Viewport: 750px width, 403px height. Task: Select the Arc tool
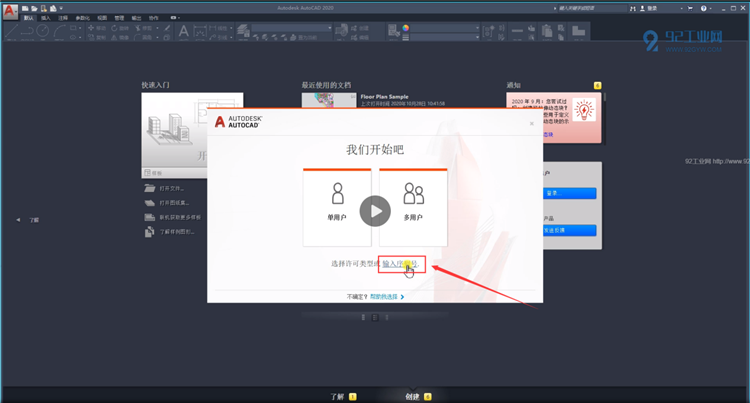60,32
